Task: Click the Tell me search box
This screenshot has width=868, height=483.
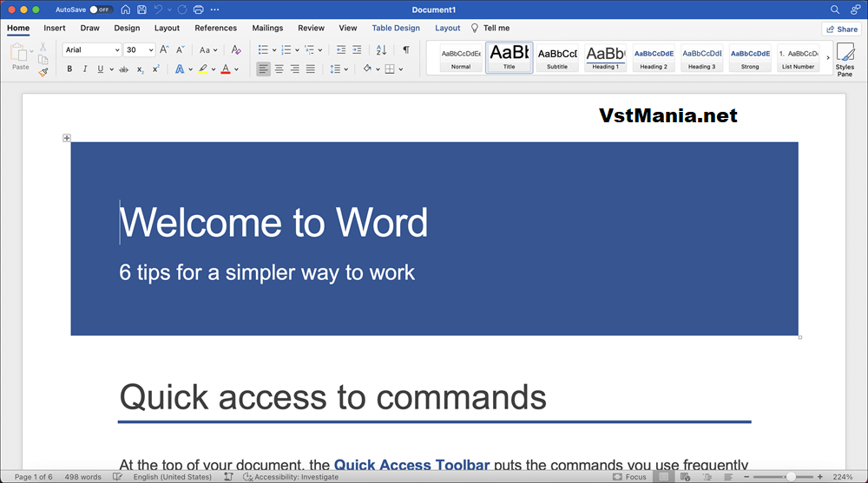Action: coord(490,28)
